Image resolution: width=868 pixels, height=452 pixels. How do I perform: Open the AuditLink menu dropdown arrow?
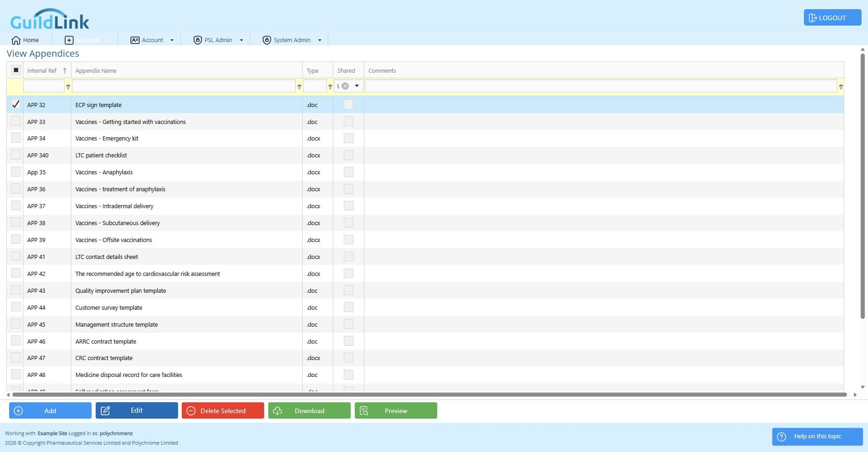(x=109, y=40)
